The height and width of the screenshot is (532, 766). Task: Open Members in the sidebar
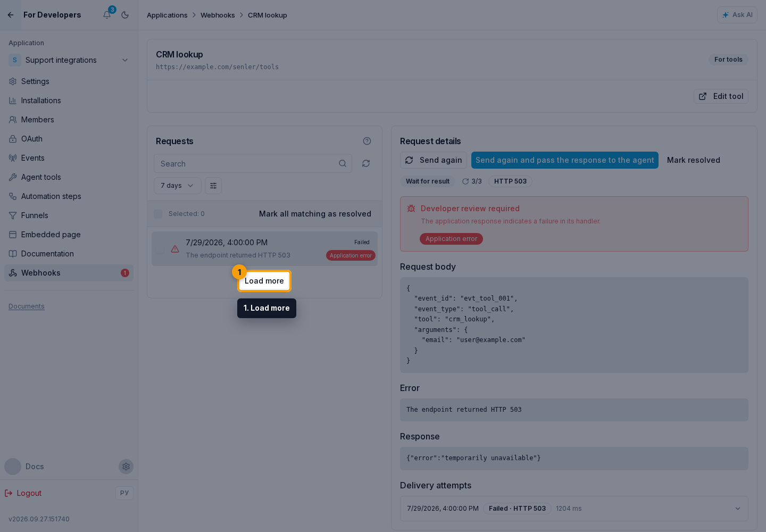tap(69, 120)
